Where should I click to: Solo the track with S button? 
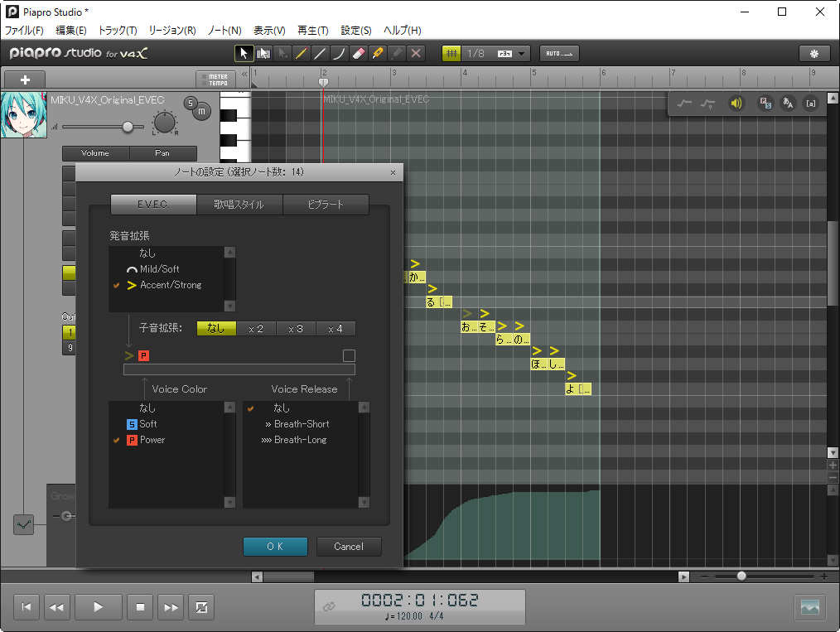tap(191, 104)
